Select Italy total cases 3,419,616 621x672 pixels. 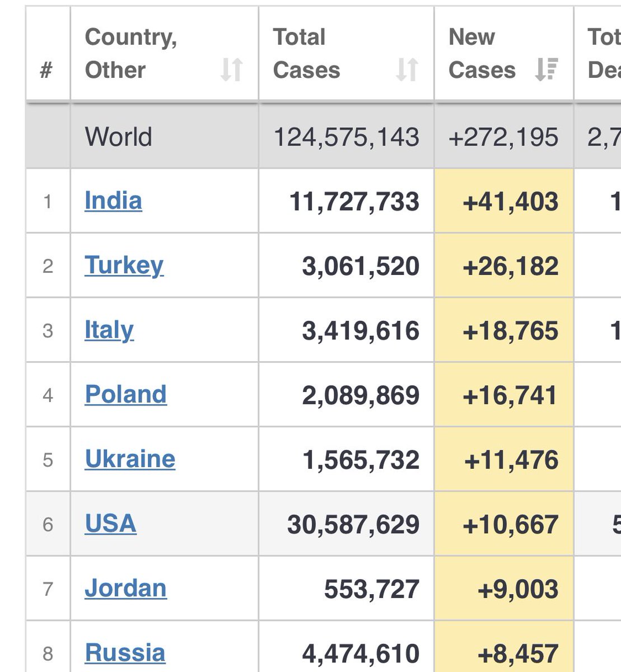click(x=361, y=330)
